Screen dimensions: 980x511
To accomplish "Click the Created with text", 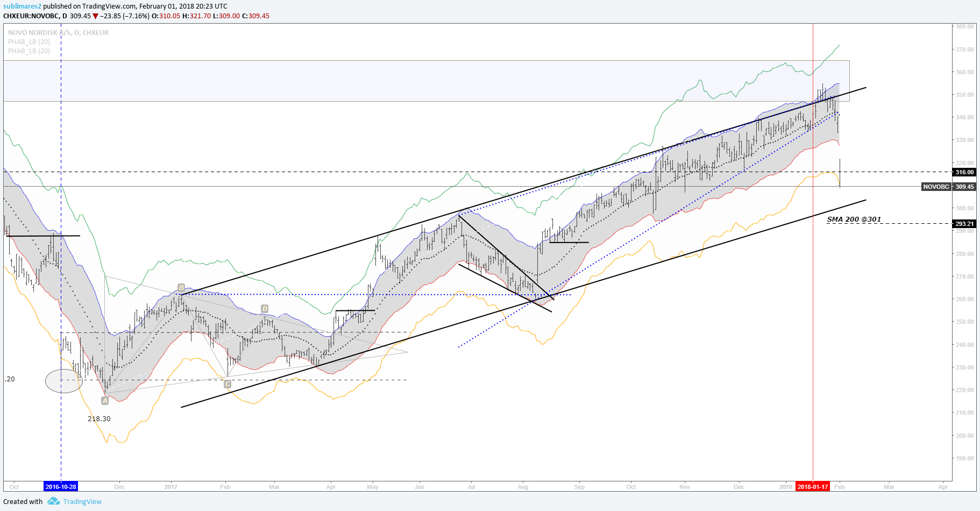I will click(x=23, y=501).
